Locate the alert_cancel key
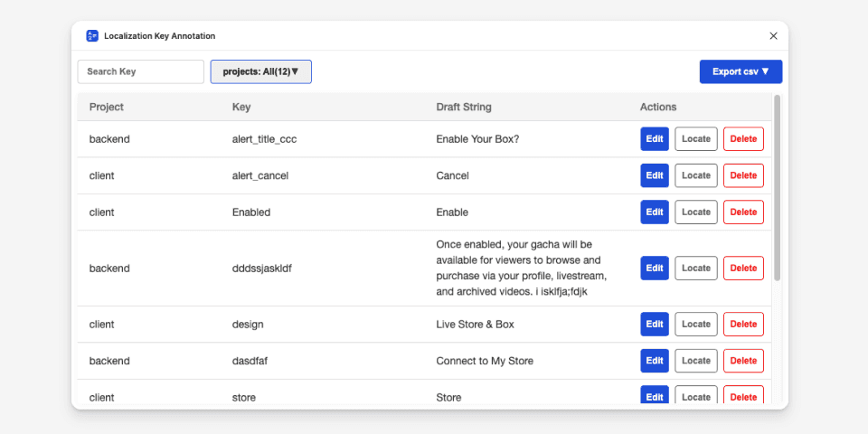 pos(696,175)
